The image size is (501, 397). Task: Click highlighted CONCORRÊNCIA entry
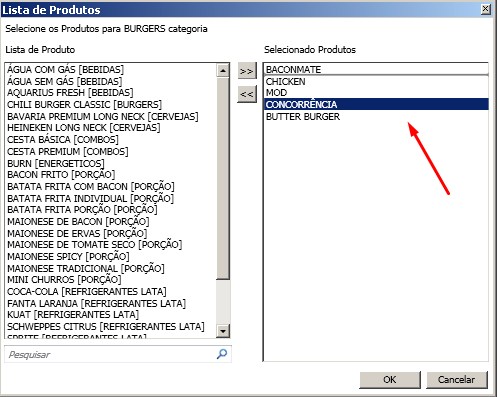coord(376,105)
